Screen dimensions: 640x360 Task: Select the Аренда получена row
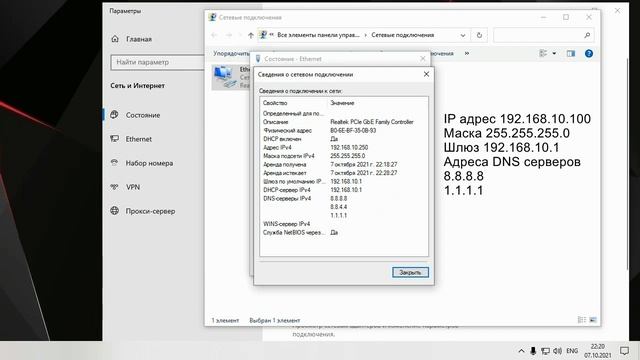click(344, 164)
